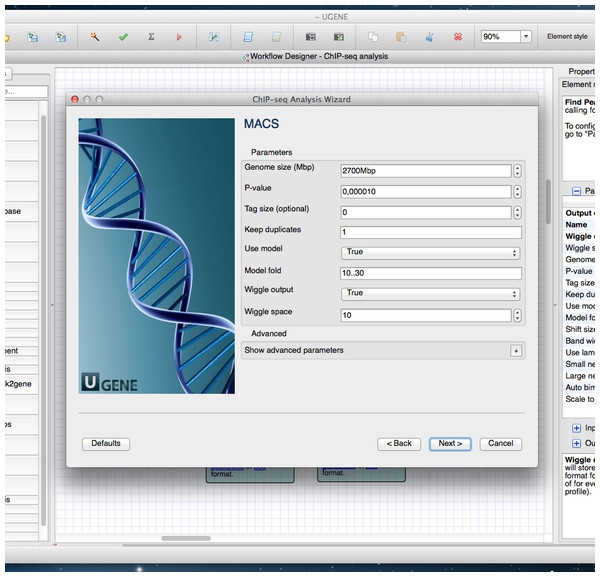Screen dimensions: 600x577
Task: Validate workflow with the green checkmark icon
Action: [x=123, y=37]
